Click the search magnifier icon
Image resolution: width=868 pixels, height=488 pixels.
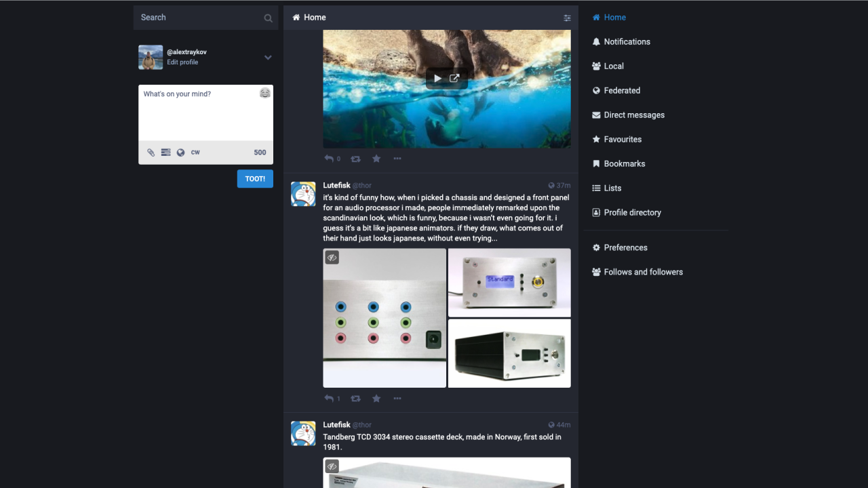[269, 18]
